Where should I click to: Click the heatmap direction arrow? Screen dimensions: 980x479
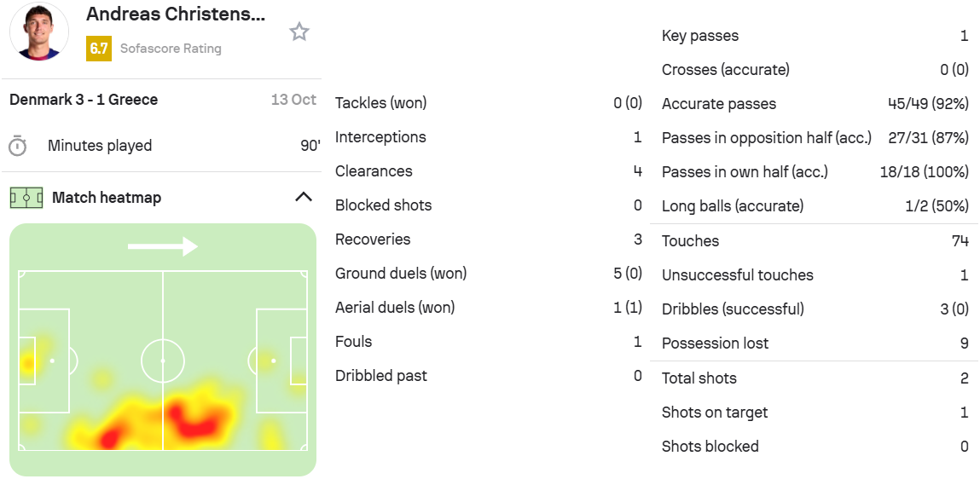(x=162, y=246)
